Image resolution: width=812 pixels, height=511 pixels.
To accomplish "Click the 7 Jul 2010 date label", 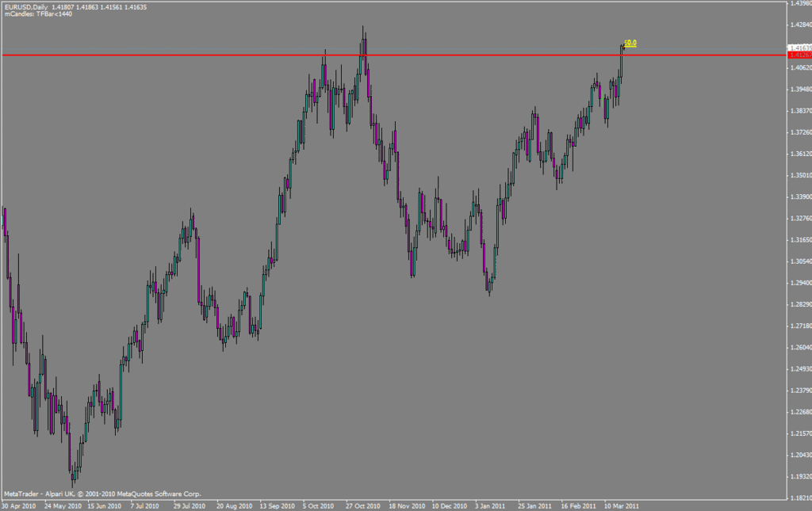I will click(144, 505).
